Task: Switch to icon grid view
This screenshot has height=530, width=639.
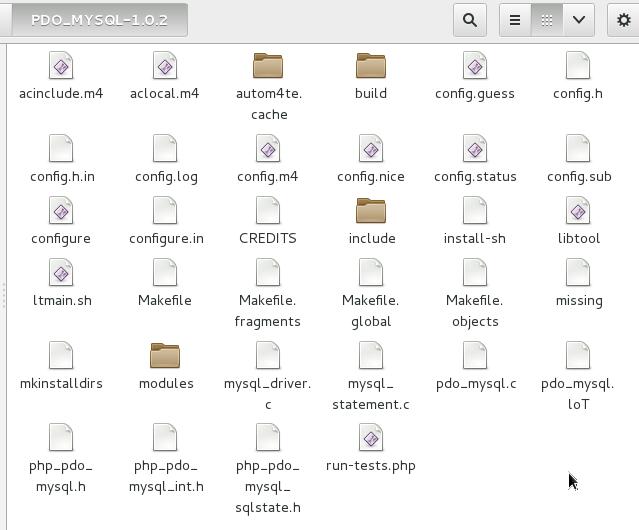Action: point(547,20)
